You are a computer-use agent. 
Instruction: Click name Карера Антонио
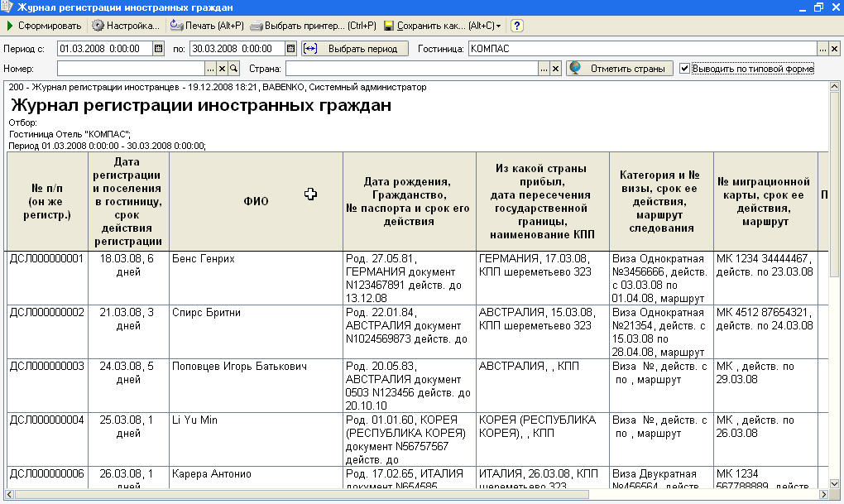[x=212, y=474]
